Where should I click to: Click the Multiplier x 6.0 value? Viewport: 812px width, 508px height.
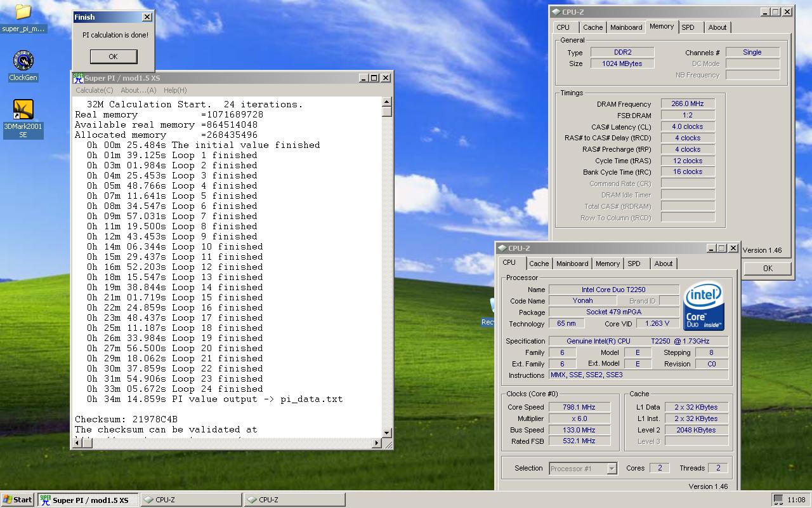[579, 418]
